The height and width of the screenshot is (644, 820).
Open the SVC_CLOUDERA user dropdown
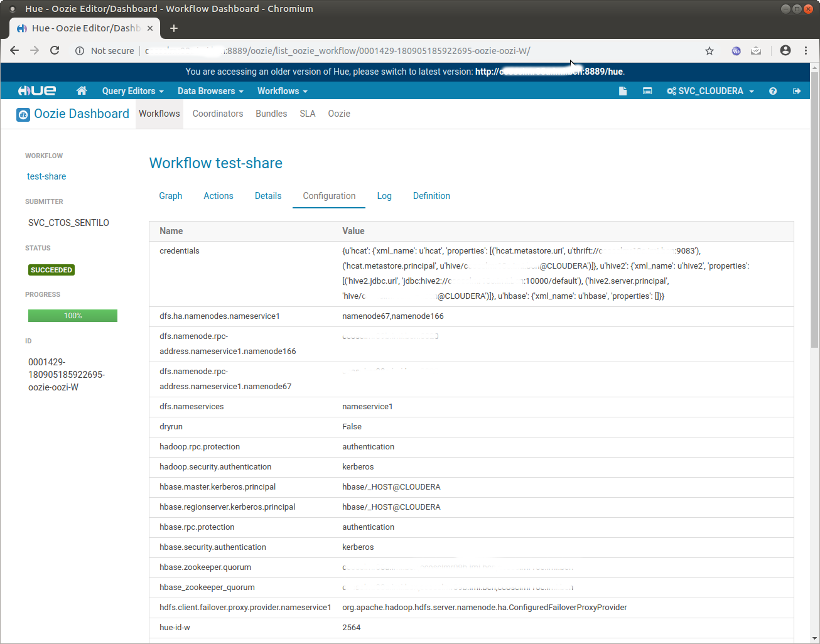(710, 91)
